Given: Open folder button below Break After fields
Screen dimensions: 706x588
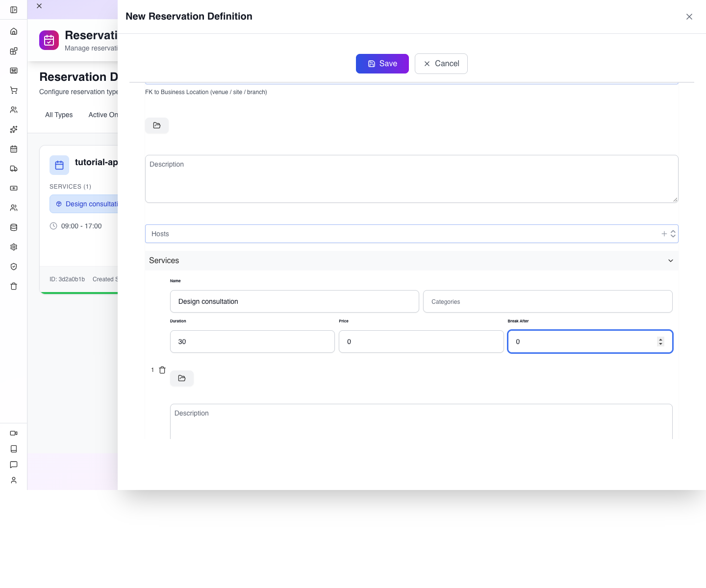Looking at the screenshot, I should tap(182, 378).
